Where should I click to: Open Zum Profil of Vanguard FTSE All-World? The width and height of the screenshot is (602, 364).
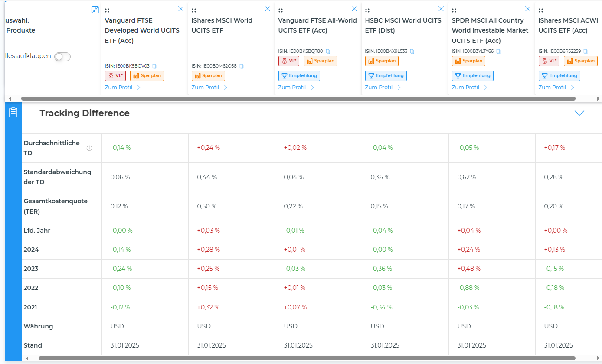click(296, 88)
